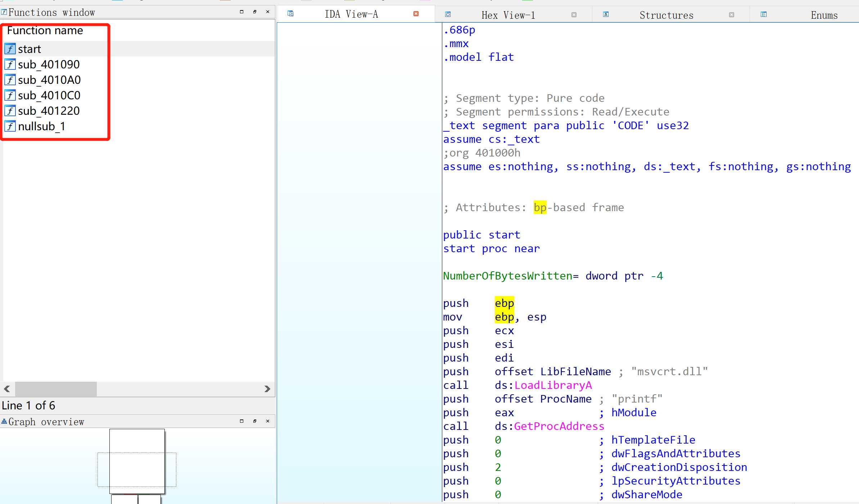Click the GetProcAddress import reference
The image size is (859, 504).
coord(559,426)
